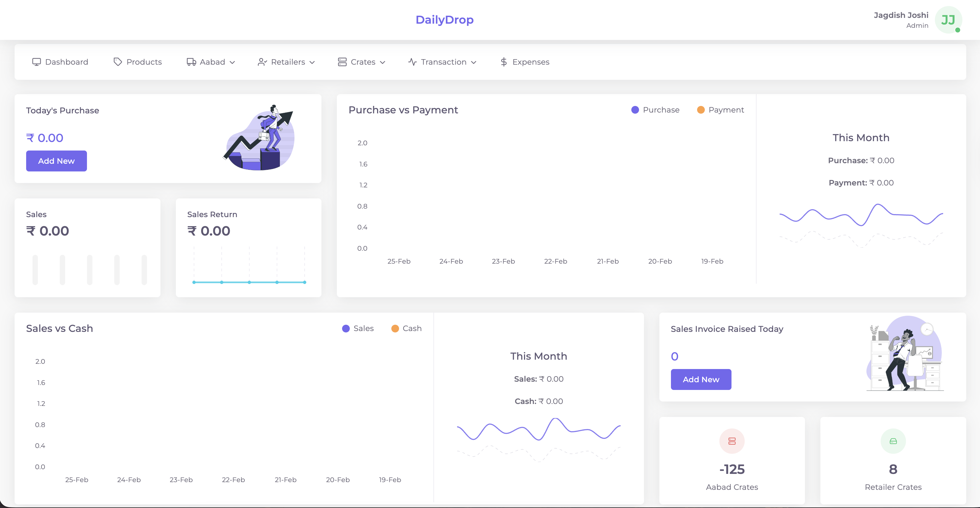980x508 pixels.
Task: Click the Sales legend purple color dot
Action: click(346, 328)
